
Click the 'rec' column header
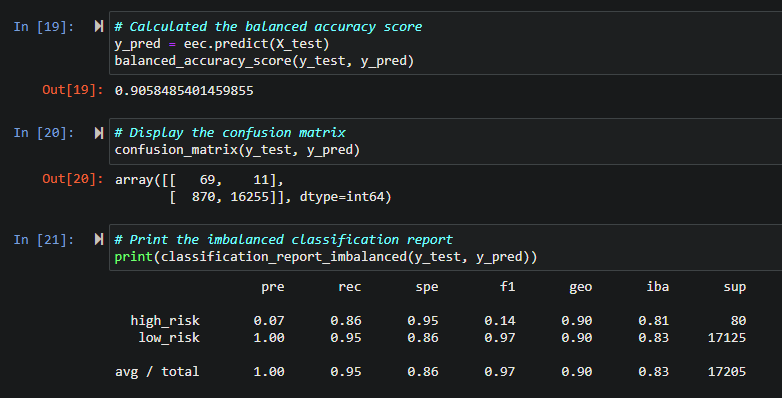coord(350,287)
